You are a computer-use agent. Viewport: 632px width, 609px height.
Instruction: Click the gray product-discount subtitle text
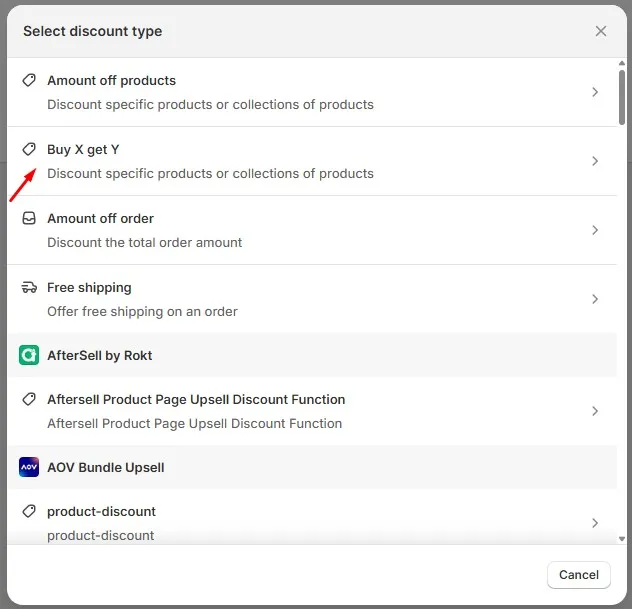pyautogui.click(x=101, y=536)
